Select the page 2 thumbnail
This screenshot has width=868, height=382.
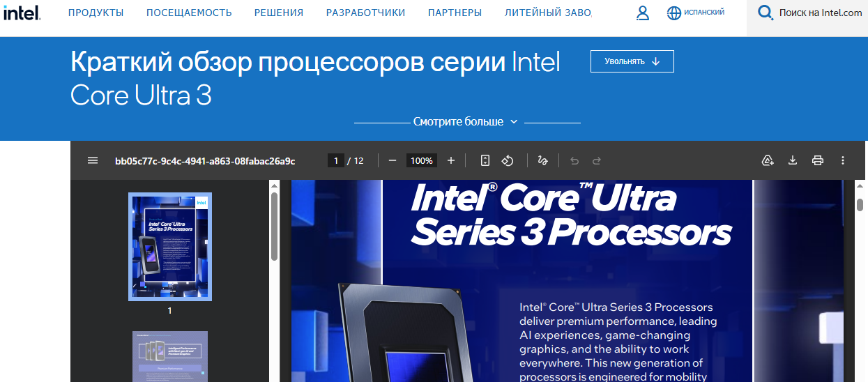(x=170, y=356)
